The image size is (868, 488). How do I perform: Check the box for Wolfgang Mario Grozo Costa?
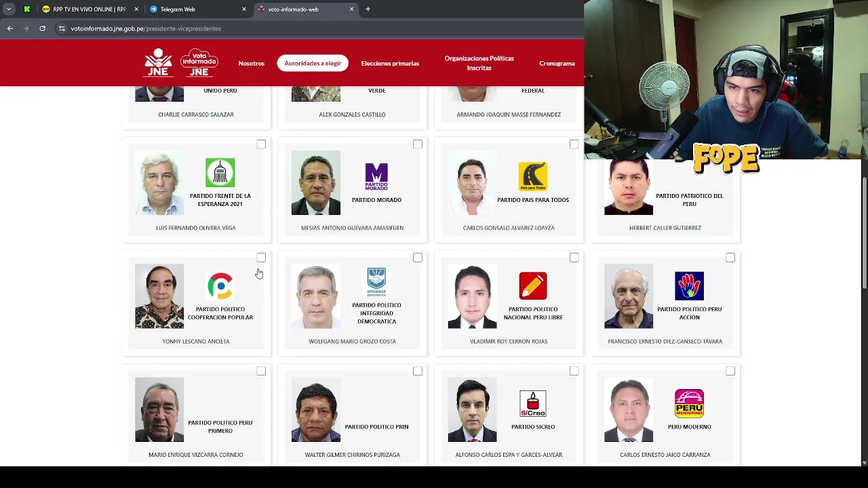point(418,258)
